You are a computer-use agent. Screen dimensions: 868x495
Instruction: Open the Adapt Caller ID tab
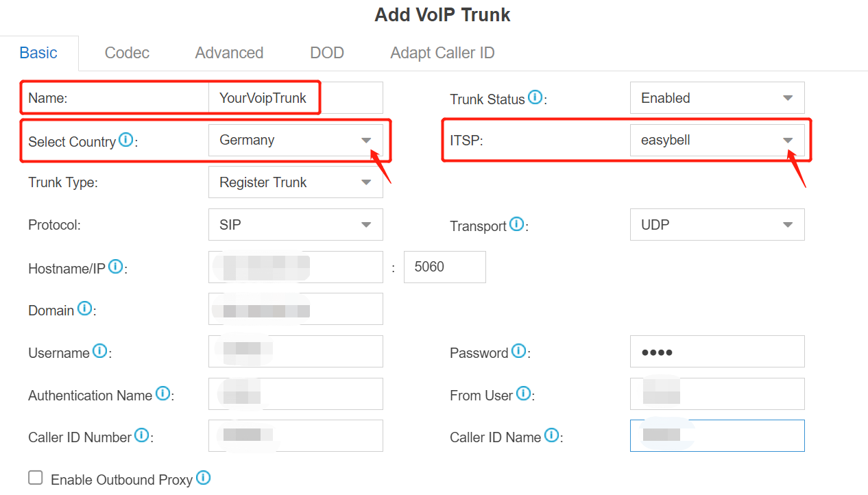point(442,53)
